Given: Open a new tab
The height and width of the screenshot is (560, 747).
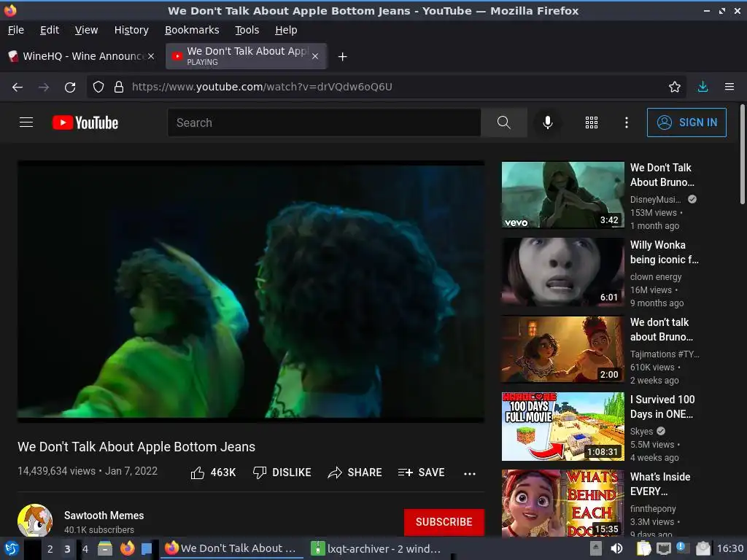Looking at the screenshot, I should [342, 57].
